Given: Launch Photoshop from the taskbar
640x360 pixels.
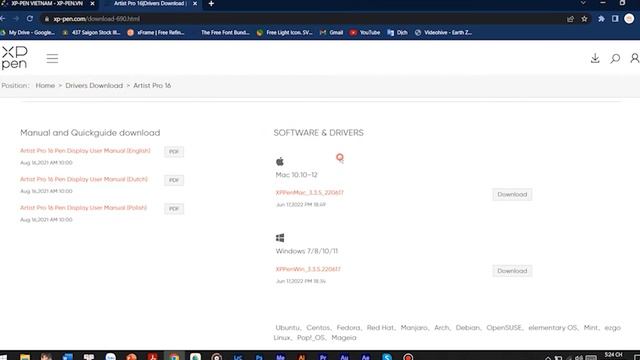Looking at the screenshot, I should coord(259,357).
